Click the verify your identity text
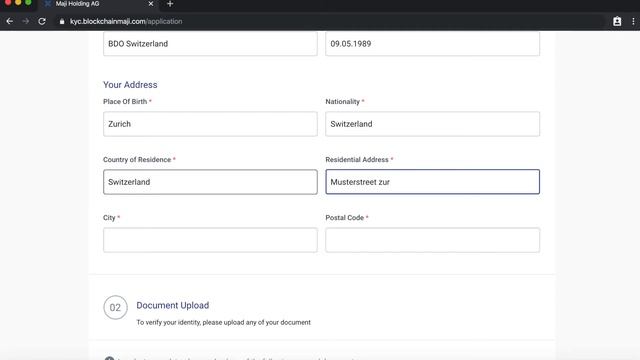Viewport: 640px width, 360px height. coord(223,322)
